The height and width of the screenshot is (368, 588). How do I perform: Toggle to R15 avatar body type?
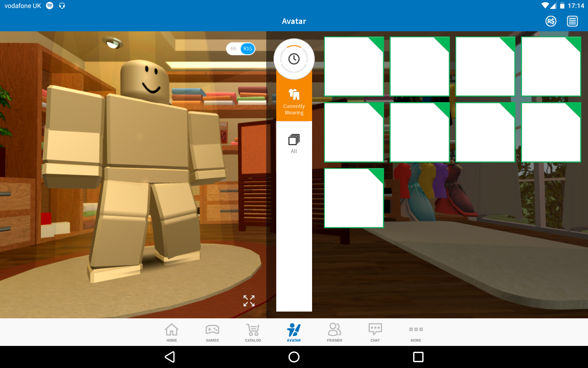pyautogui.click(x=247, y=48)
